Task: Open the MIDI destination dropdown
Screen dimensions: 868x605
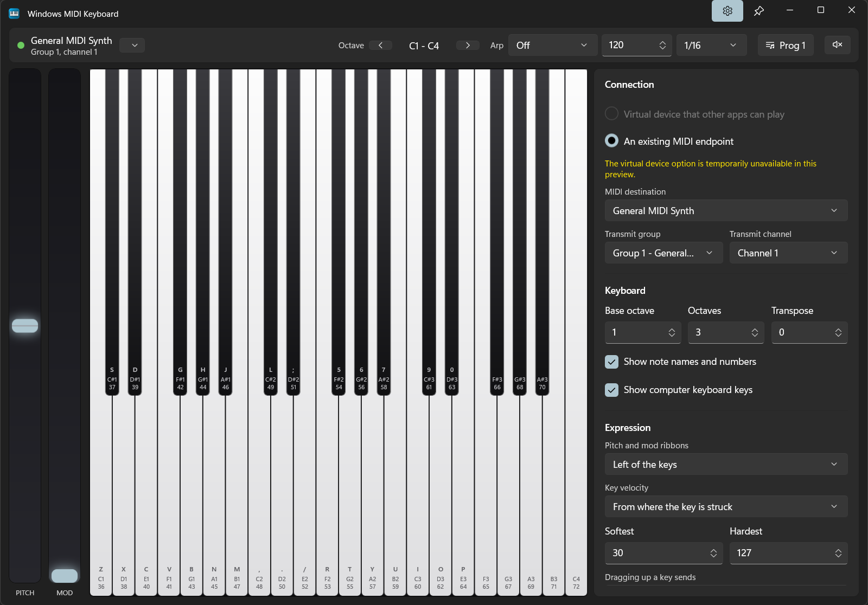Action: tap(726, 210)
